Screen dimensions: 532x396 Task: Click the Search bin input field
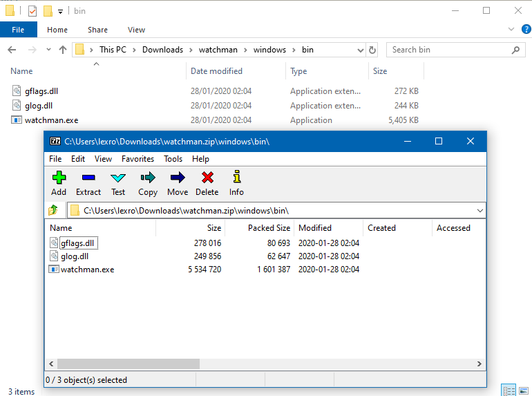456,50
